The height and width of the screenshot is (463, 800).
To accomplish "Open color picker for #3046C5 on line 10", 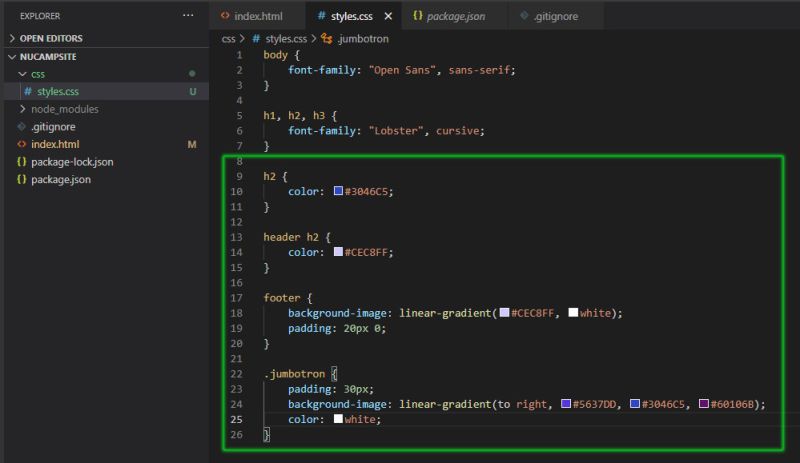I will coord(338,191).
